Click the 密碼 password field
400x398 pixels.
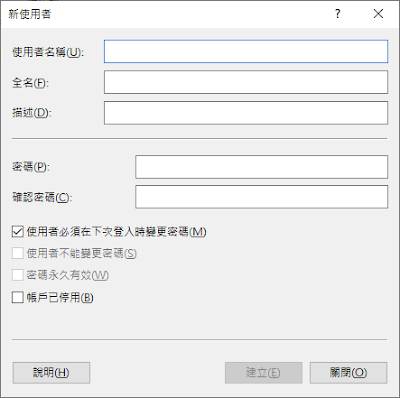(x=262, y=167)
